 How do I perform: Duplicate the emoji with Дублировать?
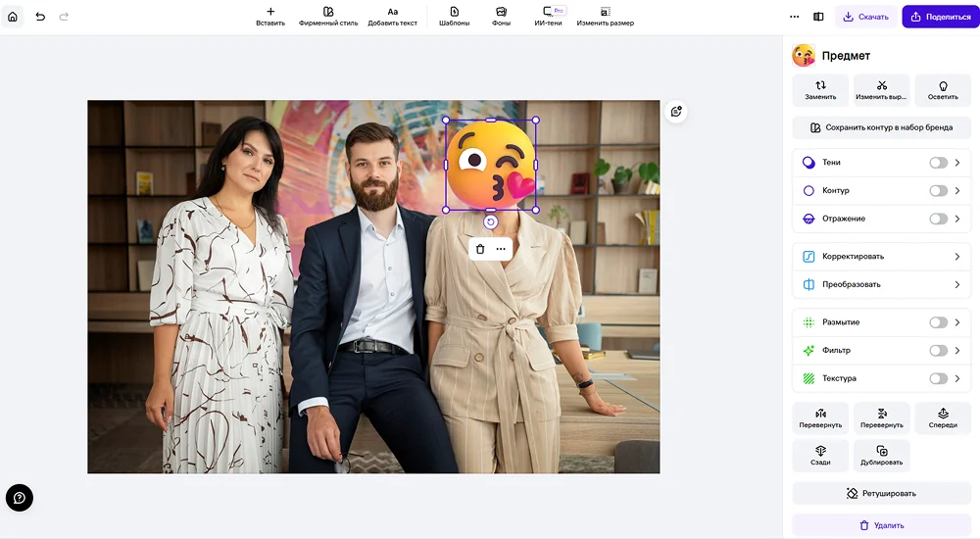coord(882,455)
